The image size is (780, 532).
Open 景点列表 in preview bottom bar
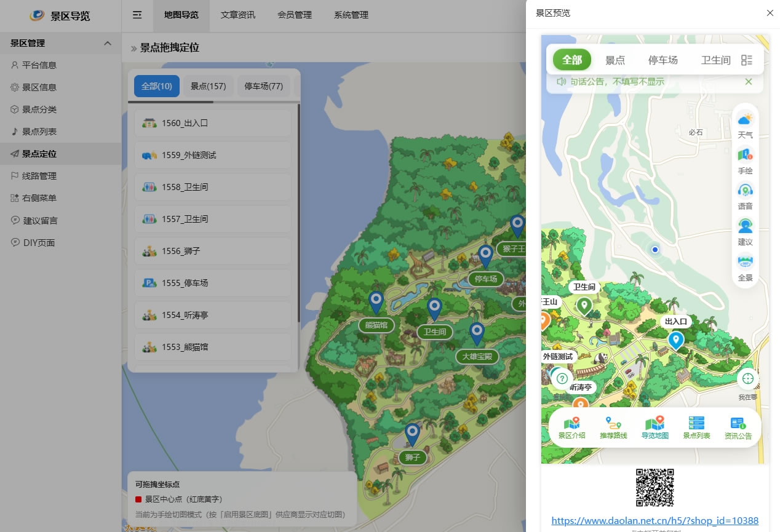point(696,427)
